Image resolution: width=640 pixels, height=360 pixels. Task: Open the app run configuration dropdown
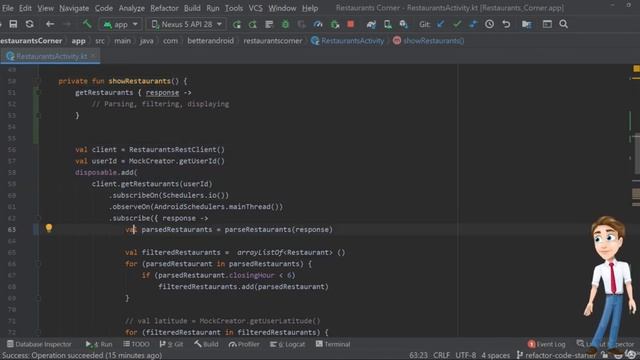pos(120,24)
